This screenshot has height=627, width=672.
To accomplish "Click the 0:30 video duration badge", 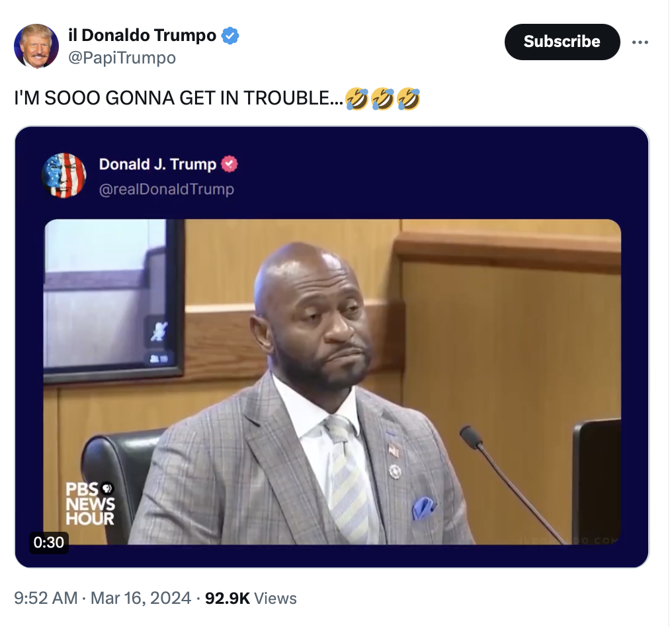I will (x=48, y=542).
